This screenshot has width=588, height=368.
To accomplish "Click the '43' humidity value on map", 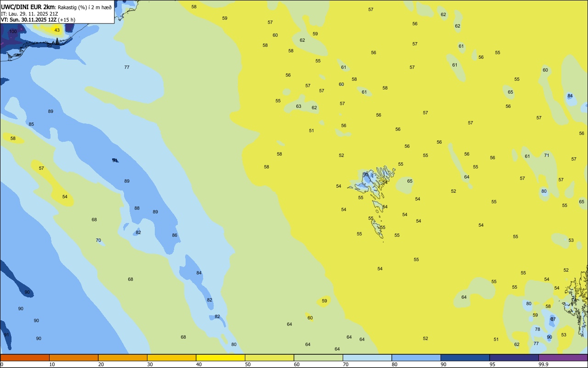I will (x=57, y=30).
